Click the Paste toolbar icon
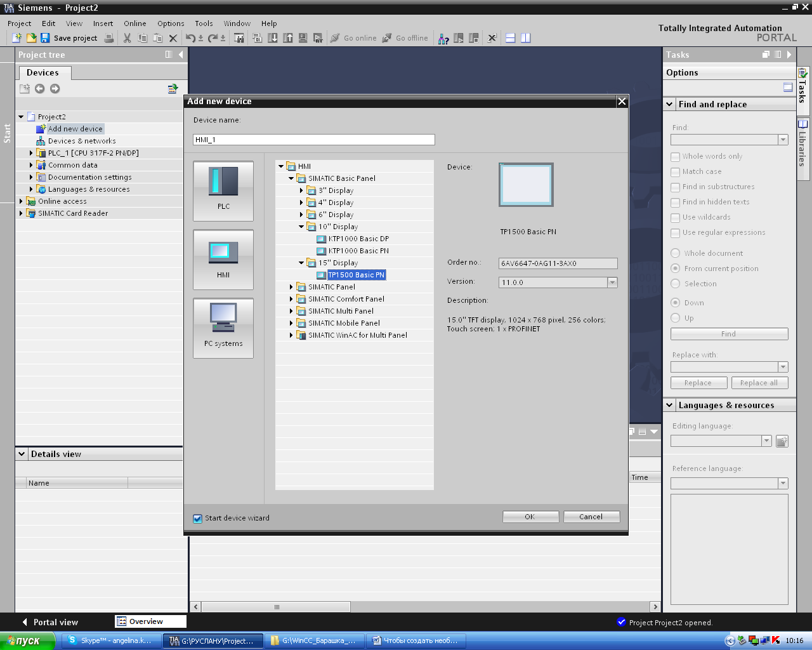The width and height of the screenshot is (812, 650). 157,38
